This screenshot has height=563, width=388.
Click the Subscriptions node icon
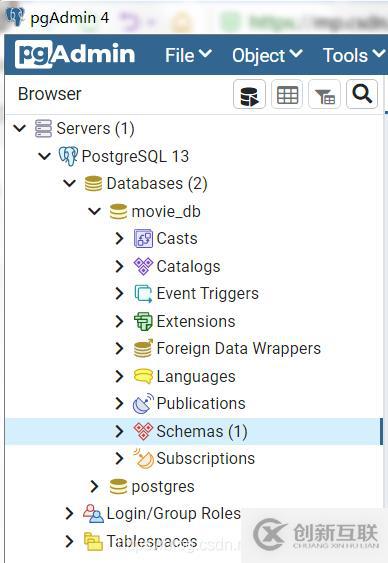(x=143, y=459)
